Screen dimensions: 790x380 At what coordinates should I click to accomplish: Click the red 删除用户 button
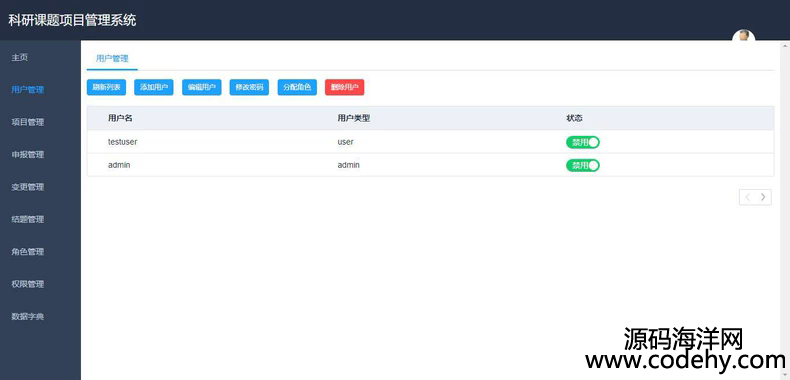coord(345,87)
